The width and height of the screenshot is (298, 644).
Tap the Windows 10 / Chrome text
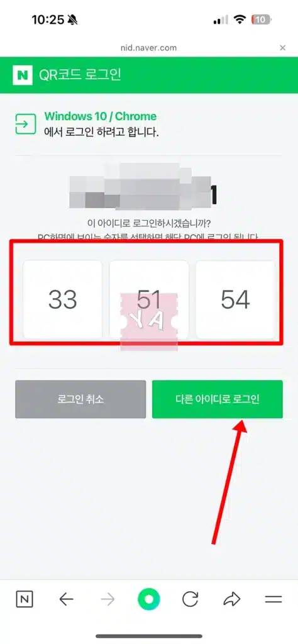point(101,116)
